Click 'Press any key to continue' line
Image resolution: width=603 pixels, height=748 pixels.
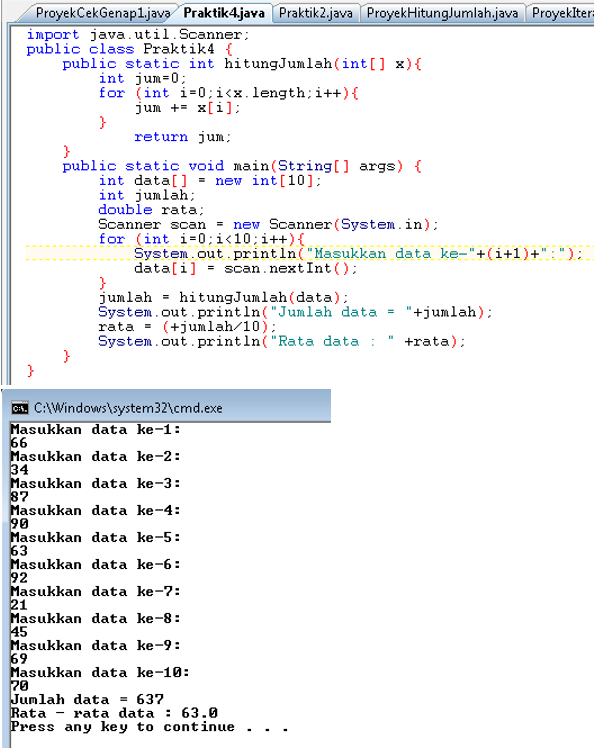click(149, 727)
